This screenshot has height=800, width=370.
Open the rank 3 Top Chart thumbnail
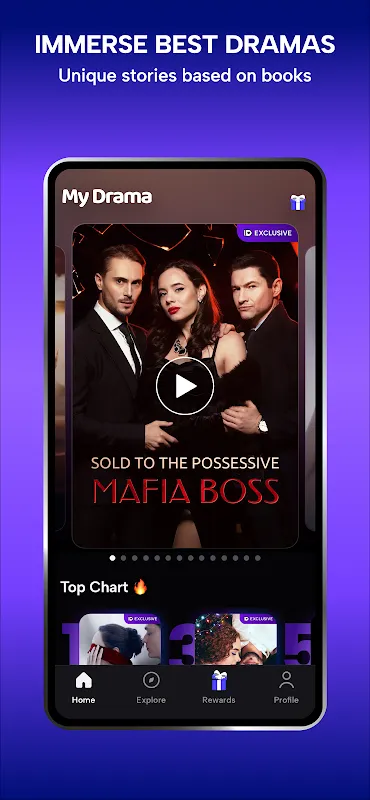[236, 639]
